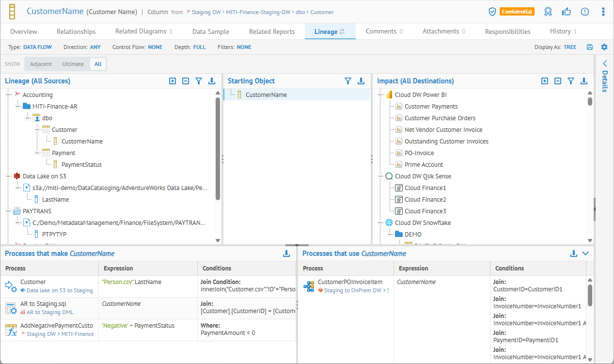Click the warning exclamation icon in header

[x=585, y=12]
